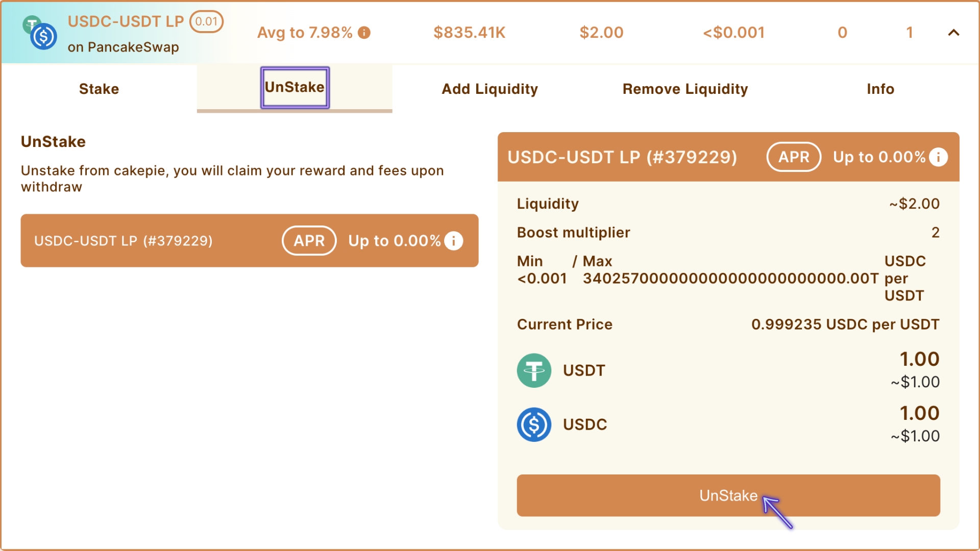Image resolution: width=980 pixels, height=551 pixels.
Task: Switch to the Stake tab
Action: (99, 89)
